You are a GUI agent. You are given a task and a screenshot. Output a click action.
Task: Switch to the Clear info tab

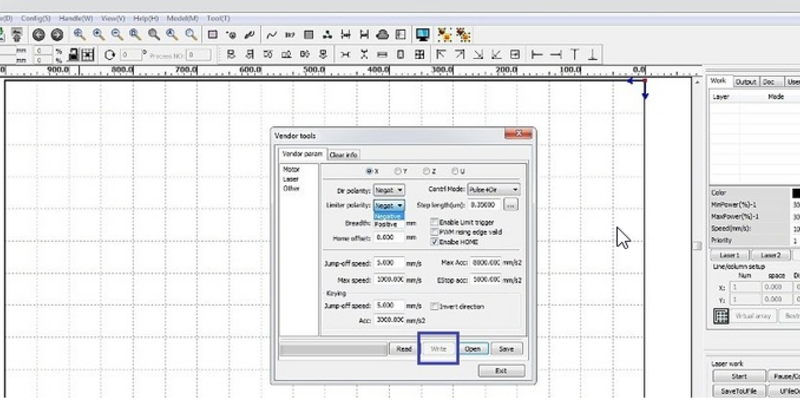[343, 155]
